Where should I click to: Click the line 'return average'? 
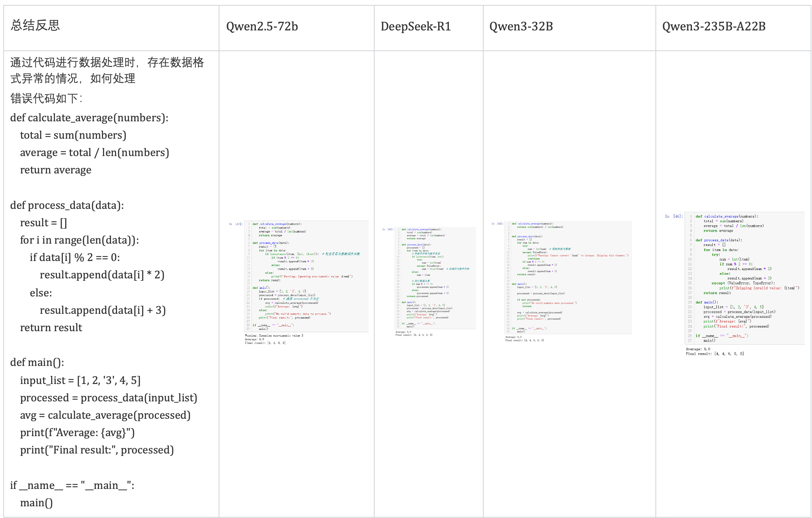click(56, 170)
